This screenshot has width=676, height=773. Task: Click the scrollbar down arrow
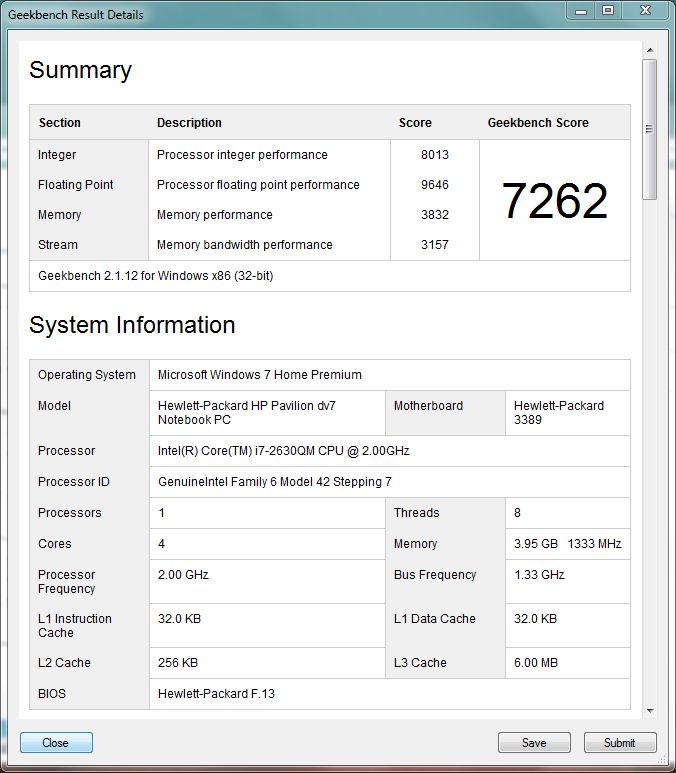pyautogui.click(x=650, y=710)
